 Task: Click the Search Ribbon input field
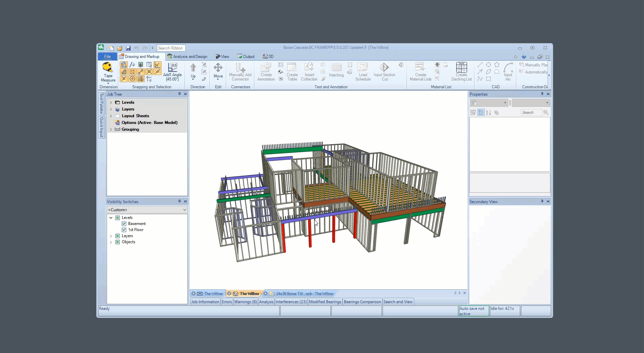171,48
